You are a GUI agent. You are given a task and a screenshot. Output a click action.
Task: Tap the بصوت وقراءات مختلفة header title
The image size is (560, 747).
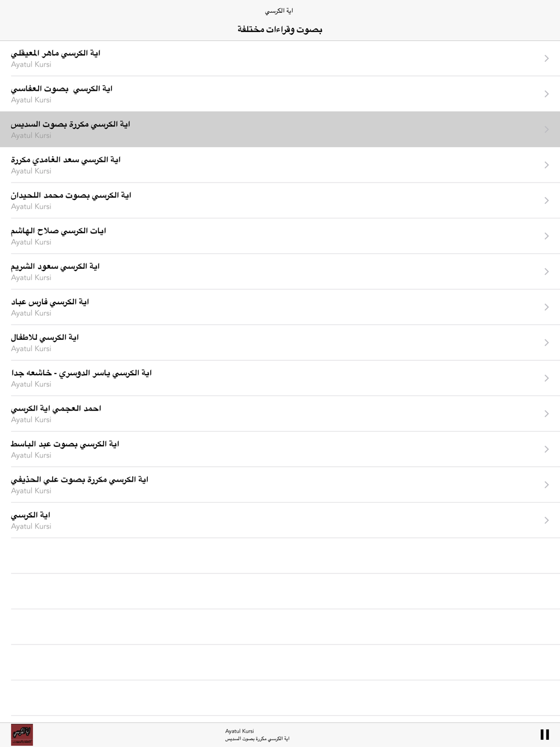pyautogui.click(x=280, y=29)
